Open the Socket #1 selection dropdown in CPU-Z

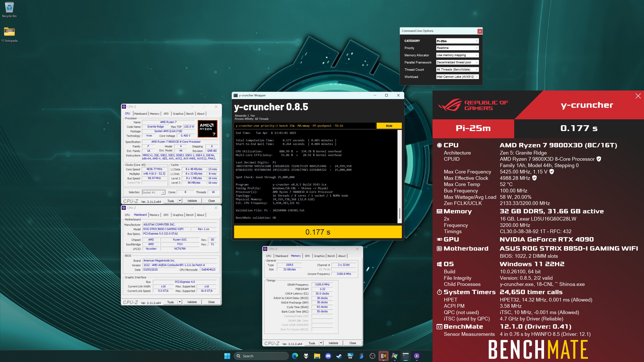coord(153,192)
